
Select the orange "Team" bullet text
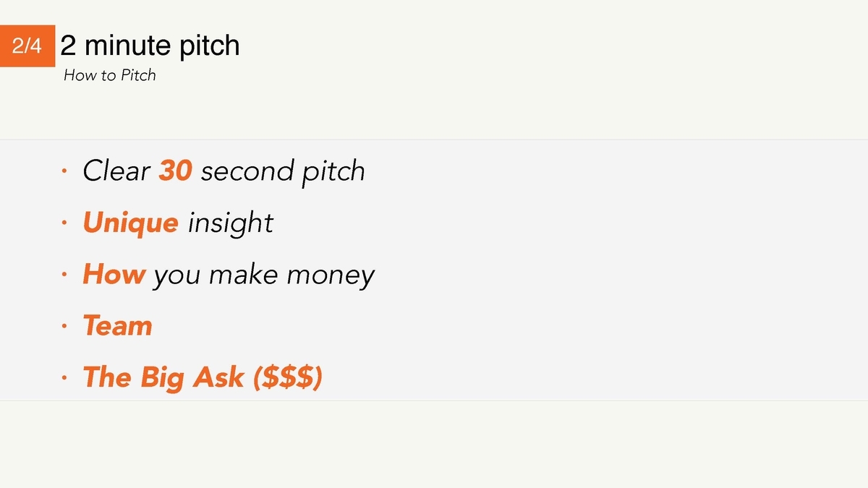click(x=118, y=326)
